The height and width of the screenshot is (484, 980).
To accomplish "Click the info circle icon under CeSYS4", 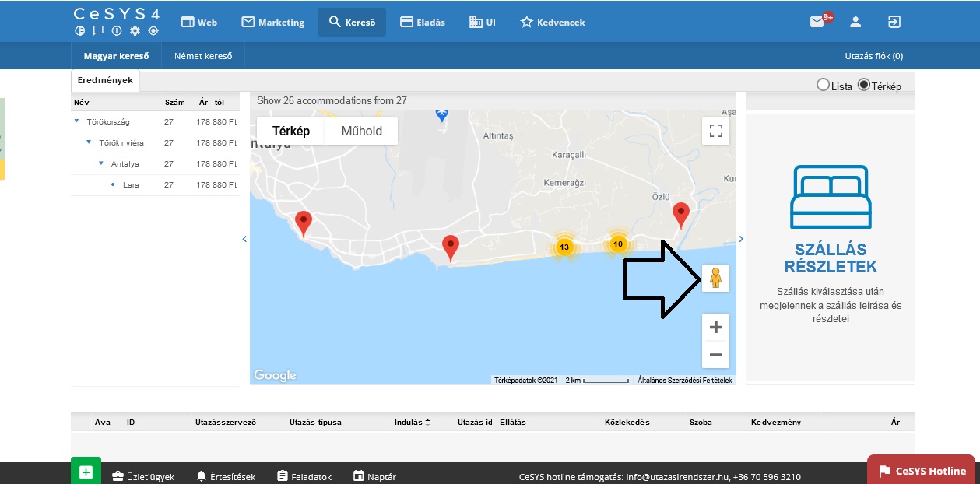I will (x=117, y=31).
